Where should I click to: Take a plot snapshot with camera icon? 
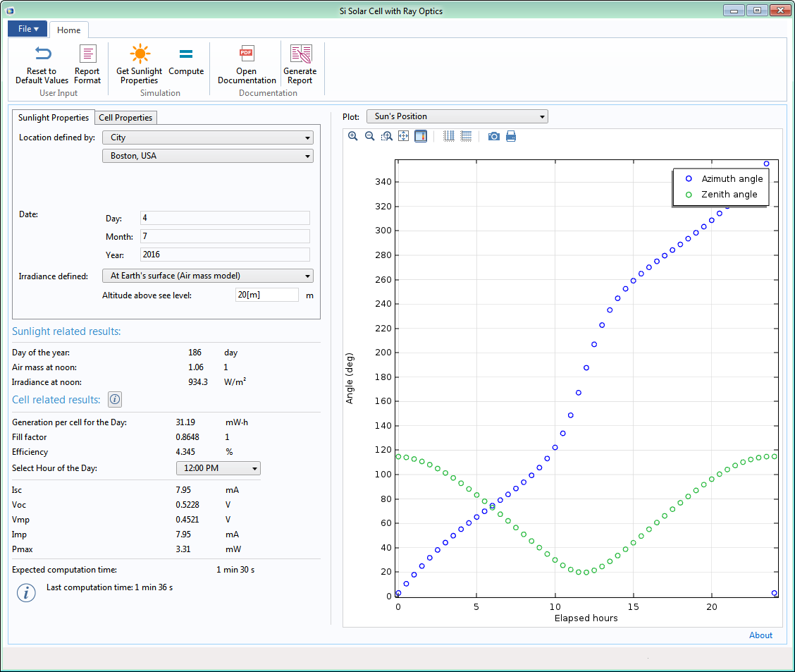[493, 136]
